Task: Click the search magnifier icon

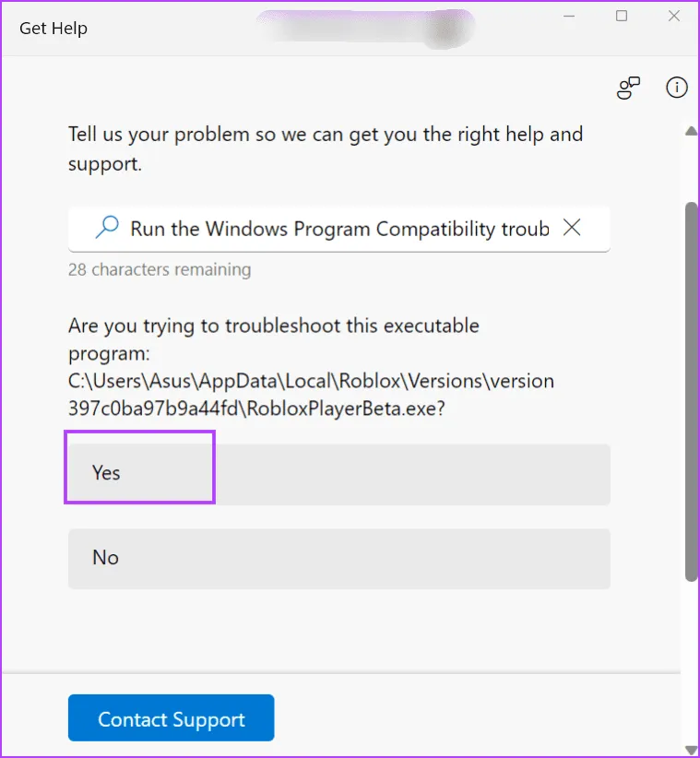Action: coord(107,228)
